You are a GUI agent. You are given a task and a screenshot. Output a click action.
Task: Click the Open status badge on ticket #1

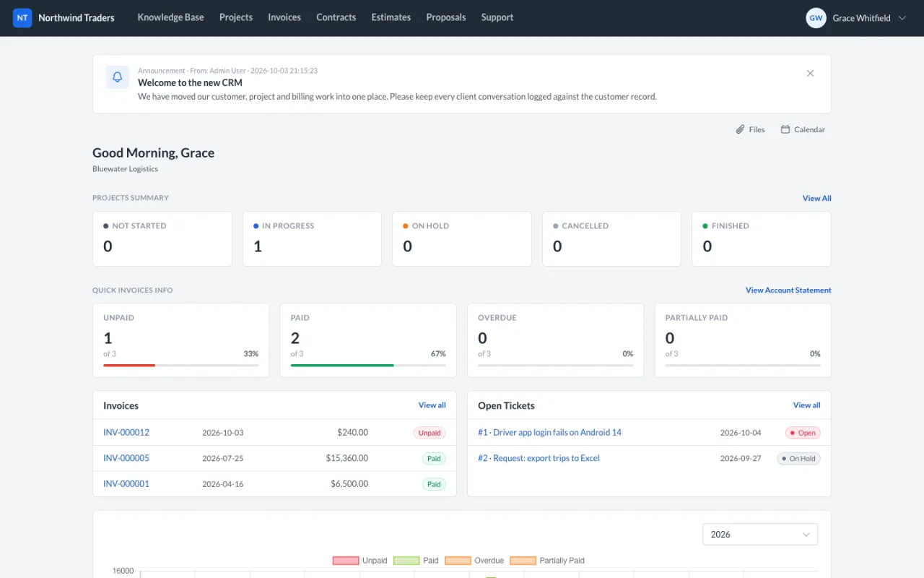click(803, 433)
